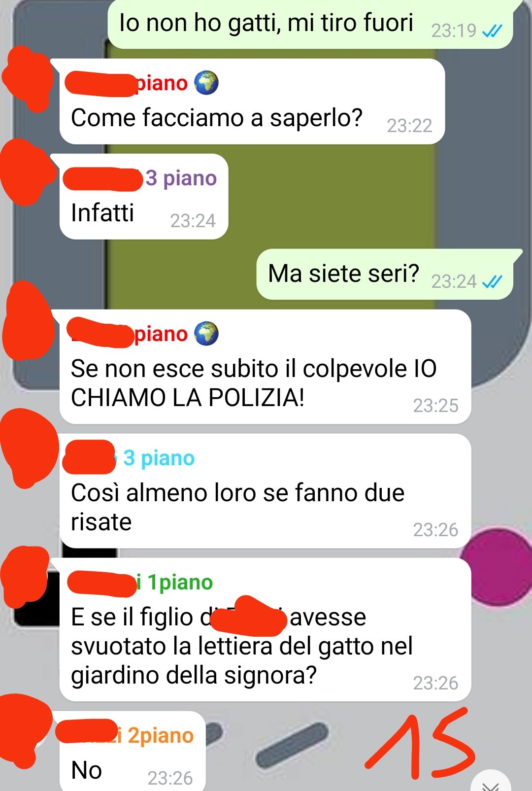This screenshot has width=532, height=791.
Task: Tap the scroll-to-bottom chevron button
Action: point(491,783)
